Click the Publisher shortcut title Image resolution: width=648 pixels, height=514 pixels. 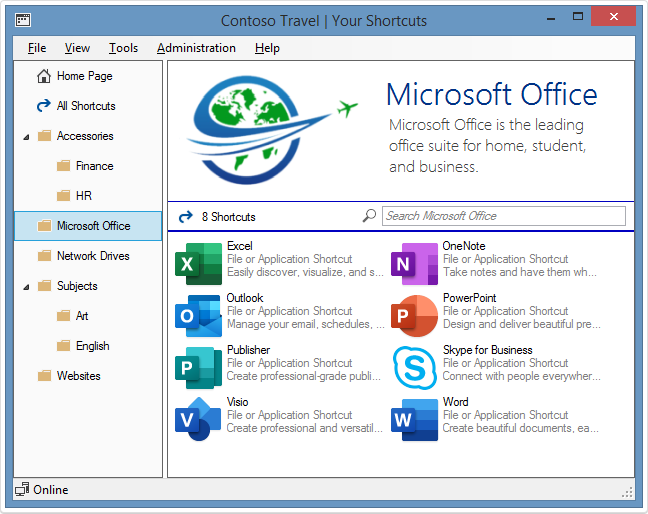(x=248, y=350)
